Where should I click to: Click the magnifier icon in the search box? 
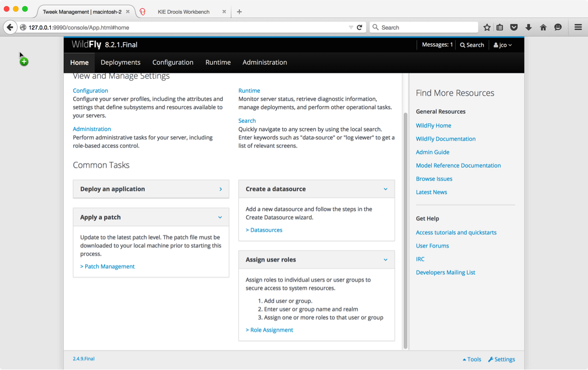(375, 27)
